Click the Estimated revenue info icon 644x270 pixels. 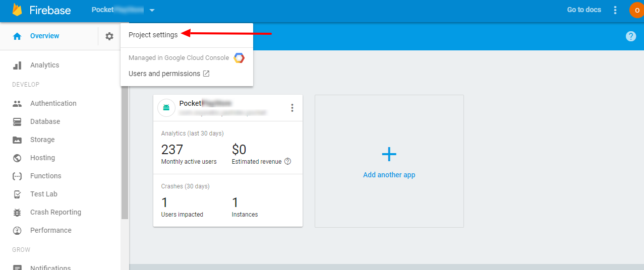[288, 162]
